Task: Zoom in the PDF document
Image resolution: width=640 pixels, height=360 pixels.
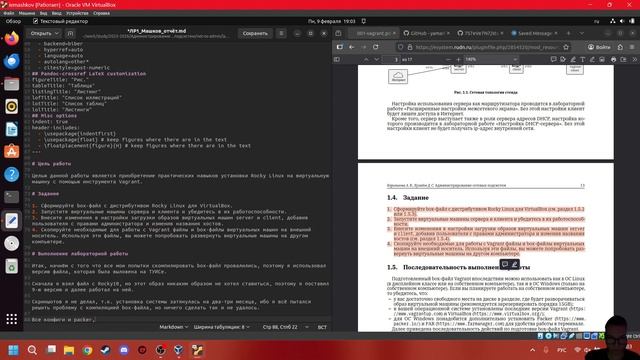Action: click(x=458, y=59)
